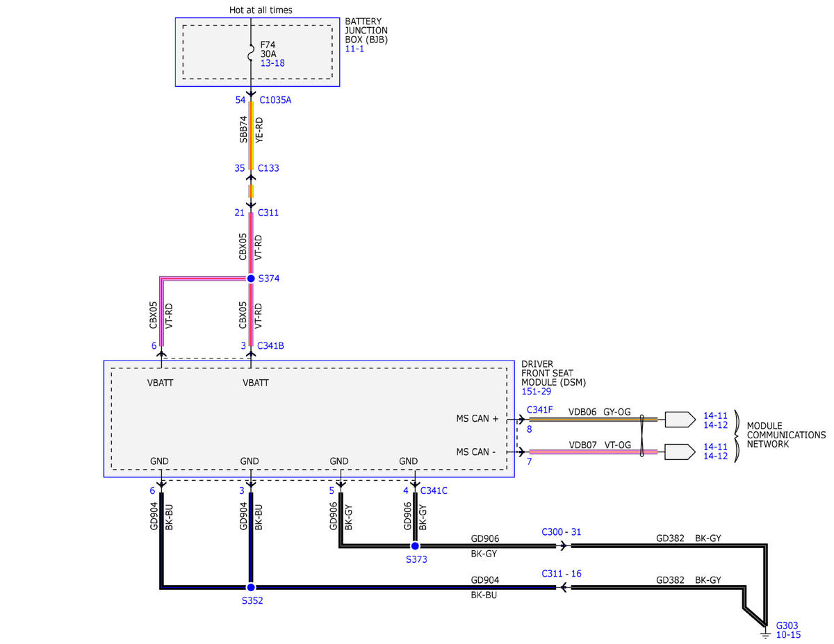Image resolution: width=834 pixels, height=644 pixels.
Task: Open the 14-11 link beside MS CAN +
Action: coord(715,414)
